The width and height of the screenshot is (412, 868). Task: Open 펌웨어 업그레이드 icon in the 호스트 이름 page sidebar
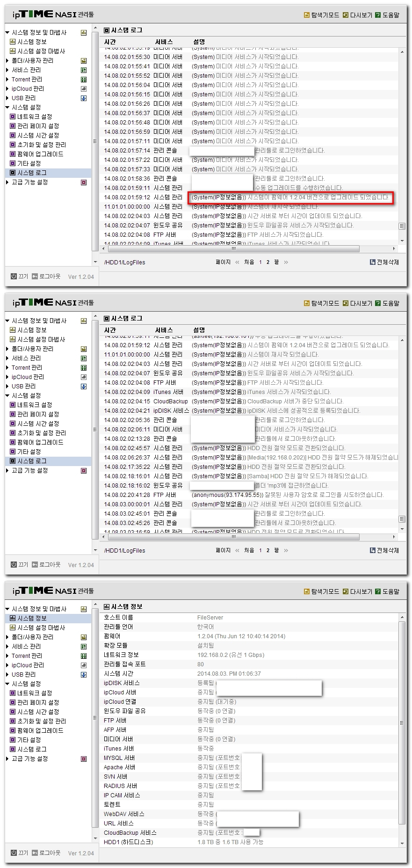(x=13, y=730)
